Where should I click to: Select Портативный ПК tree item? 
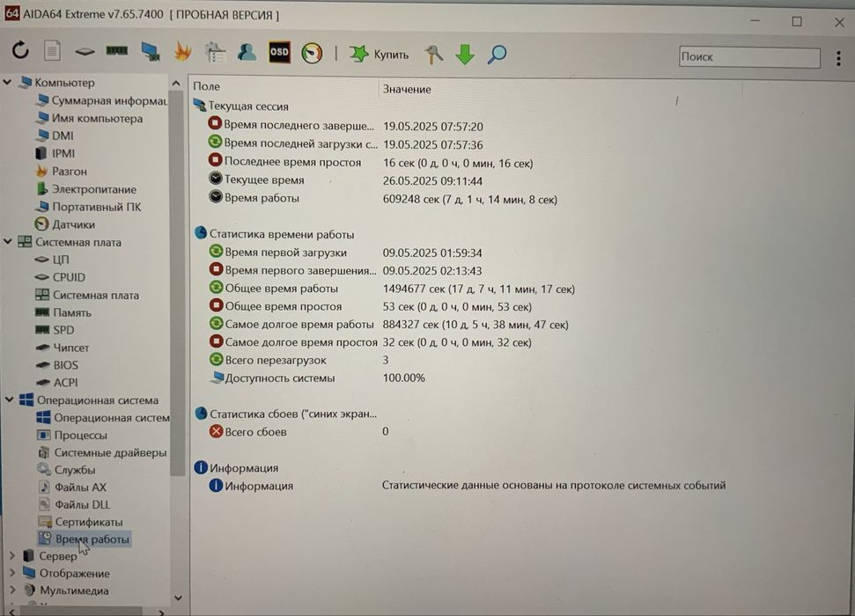pos(88,207)
